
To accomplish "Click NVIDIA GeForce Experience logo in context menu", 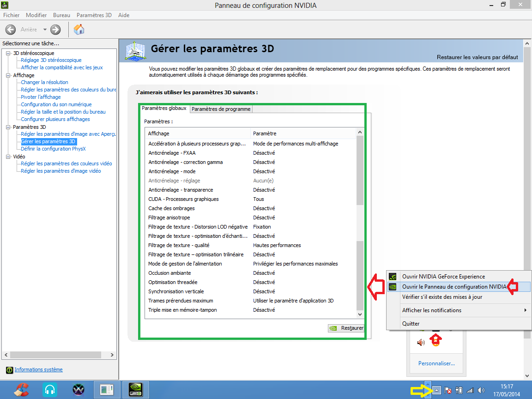I will tap(393, 277).
